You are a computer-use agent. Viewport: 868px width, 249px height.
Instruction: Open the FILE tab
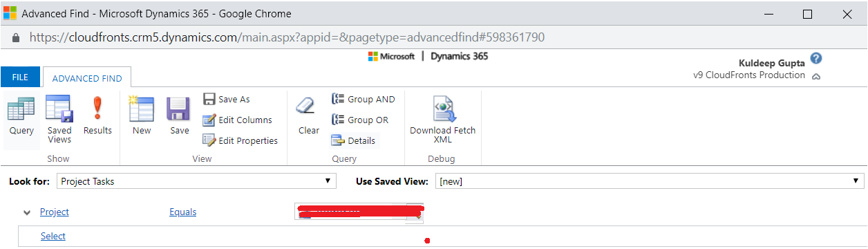tap(21, 77)
